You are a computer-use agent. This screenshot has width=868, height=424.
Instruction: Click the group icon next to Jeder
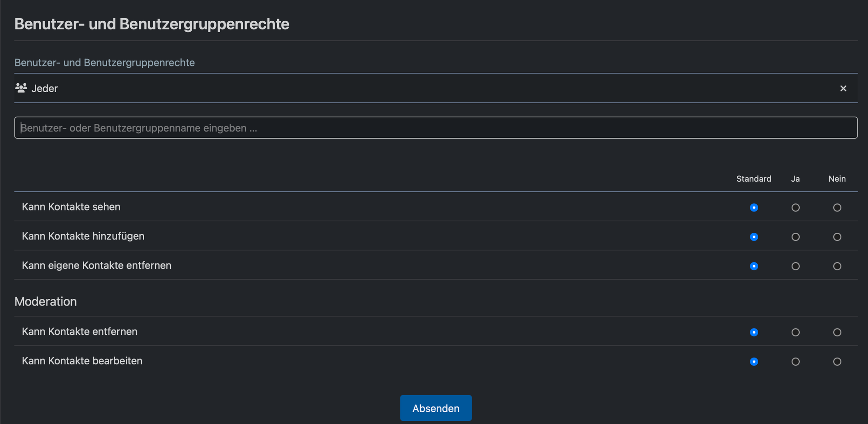[21, 88]
